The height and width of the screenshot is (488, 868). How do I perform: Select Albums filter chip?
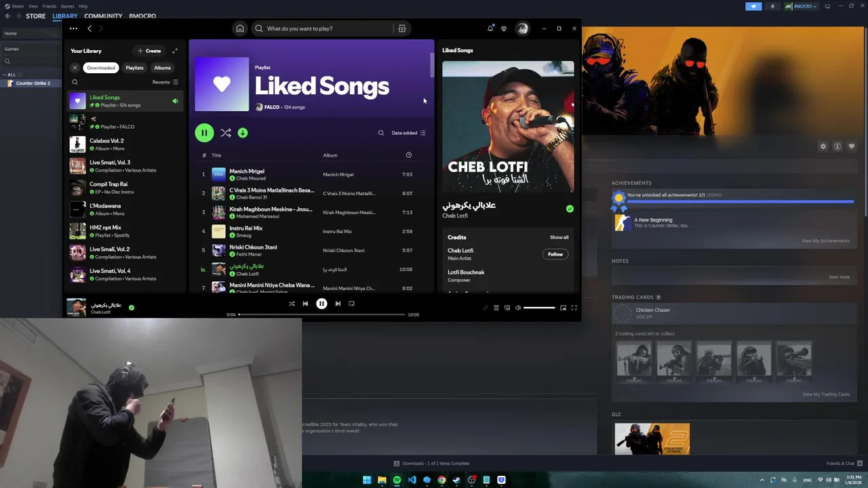point(162,68)
